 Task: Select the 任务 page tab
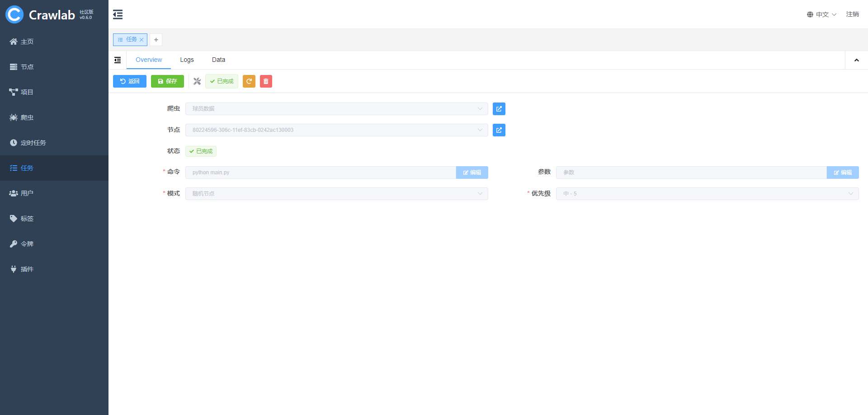click(x=130, y=40)
